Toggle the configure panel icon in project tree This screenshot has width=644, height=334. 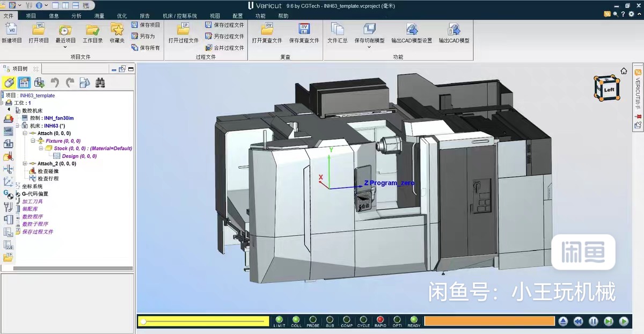(24, 82)
